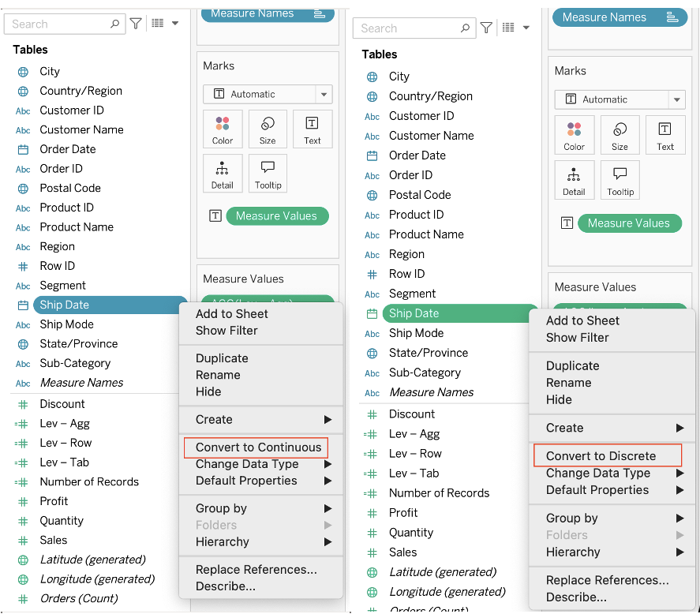Open the Tooltip marks card in right panel

click(x=620, y=180)
